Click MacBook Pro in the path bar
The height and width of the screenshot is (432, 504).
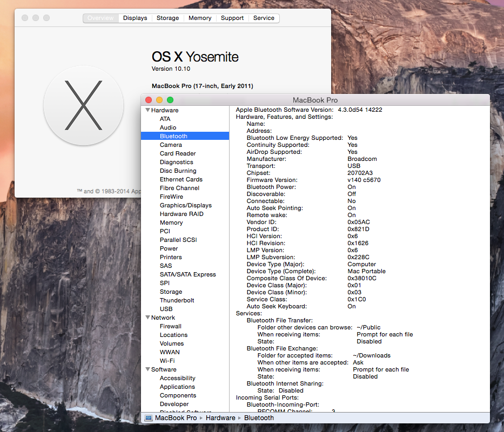coord(176,418)
